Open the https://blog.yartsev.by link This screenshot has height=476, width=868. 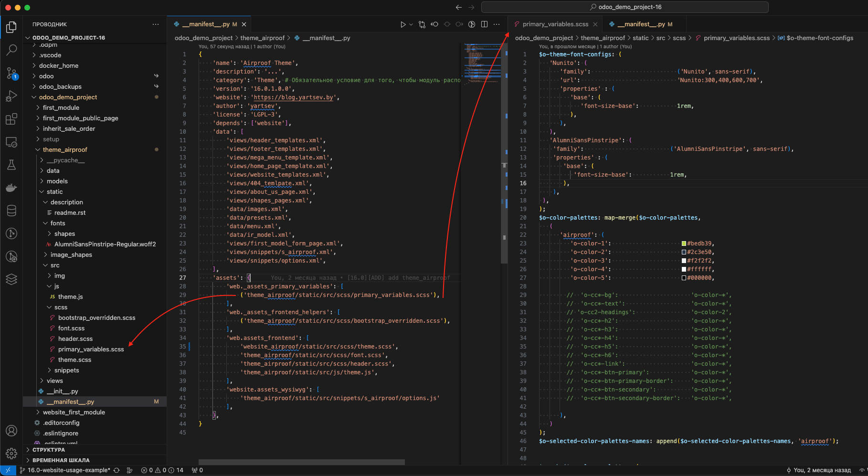(294, 97)
